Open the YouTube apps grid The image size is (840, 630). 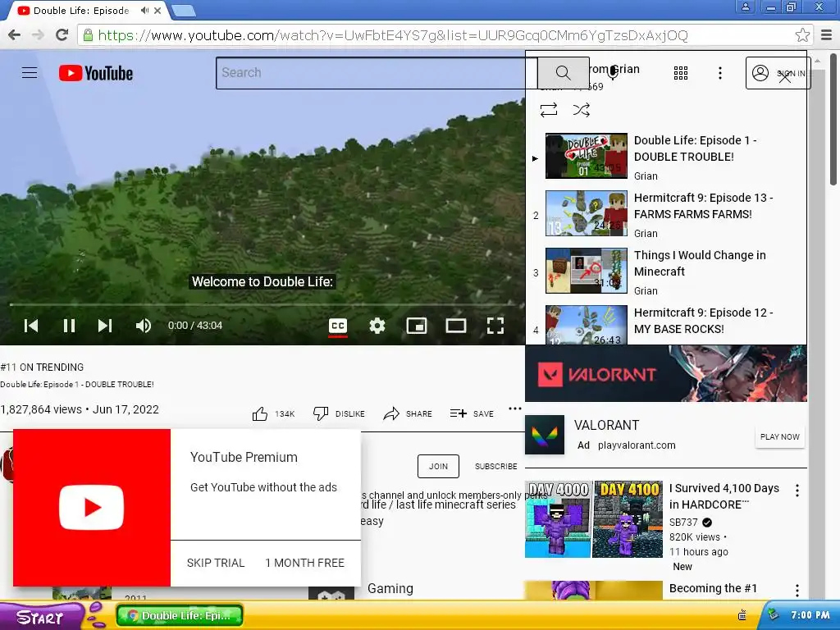(x=680, y=73)
